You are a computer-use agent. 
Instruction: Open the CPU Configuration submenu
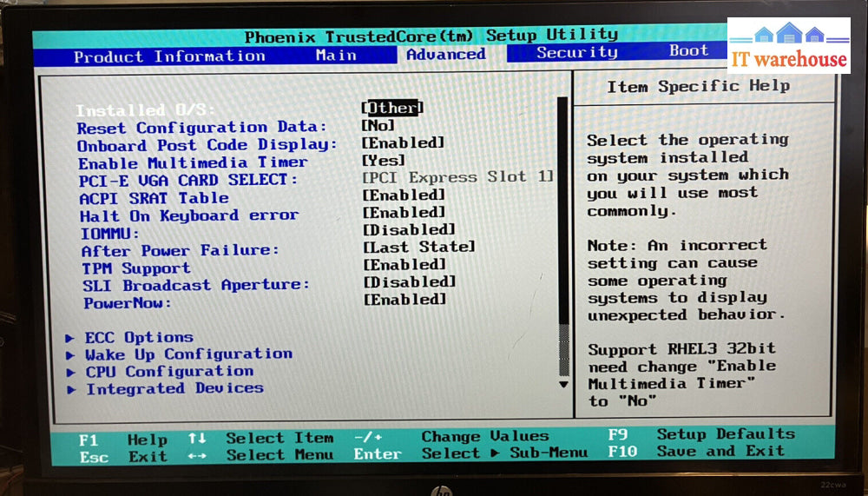[x=168, y=372]
